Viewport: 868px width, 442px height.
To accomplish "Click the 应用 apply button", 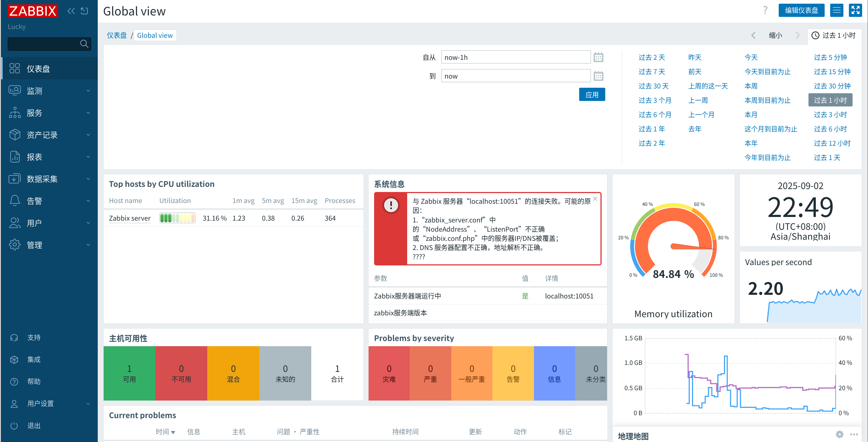I will tap(592, 95).
